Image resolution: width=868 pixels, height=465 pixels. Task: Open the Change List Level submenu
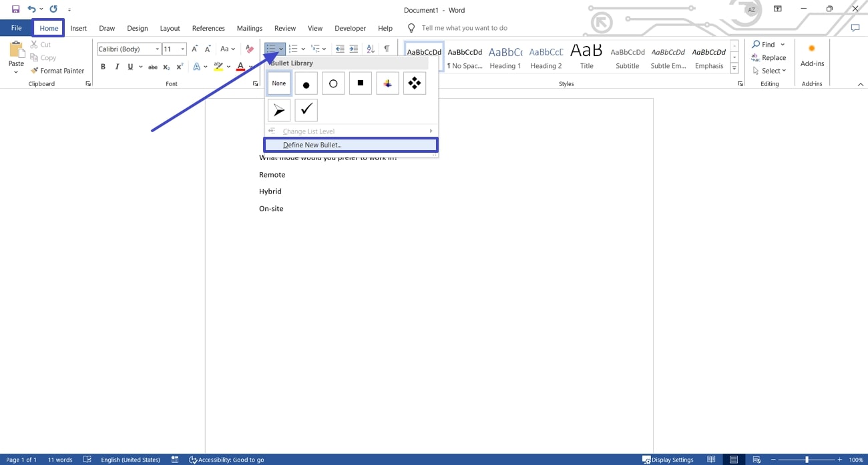point(307,131)
